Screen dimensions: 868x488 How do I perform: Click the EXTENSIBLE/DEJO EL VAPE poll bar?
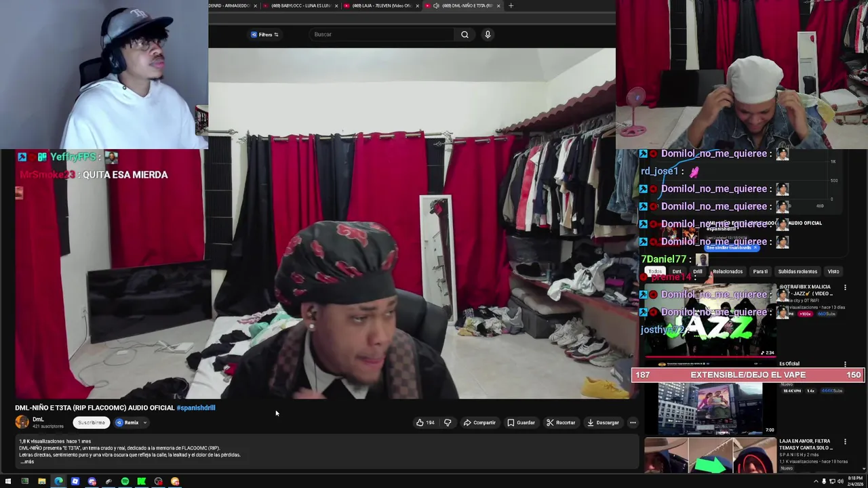(x=748, y=375)
